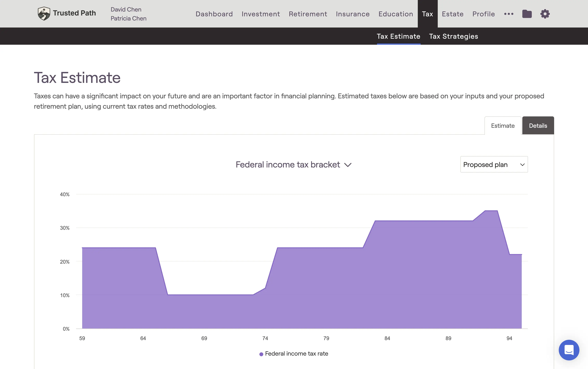588x369 pixels.
Task: Switch to the Tax Estimate subtab
Action: pyautogui.click(x=398, y=36)
